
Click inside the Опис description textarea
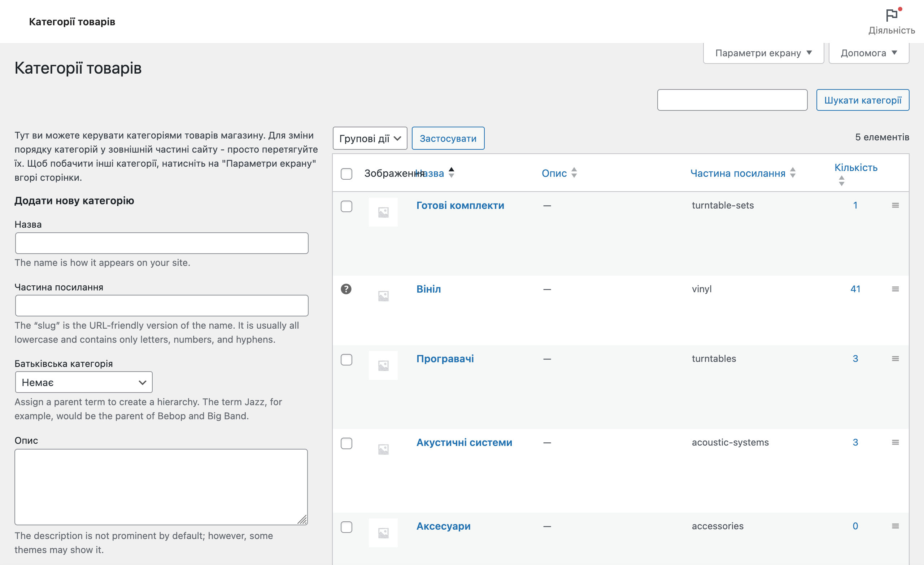point(161,486)
